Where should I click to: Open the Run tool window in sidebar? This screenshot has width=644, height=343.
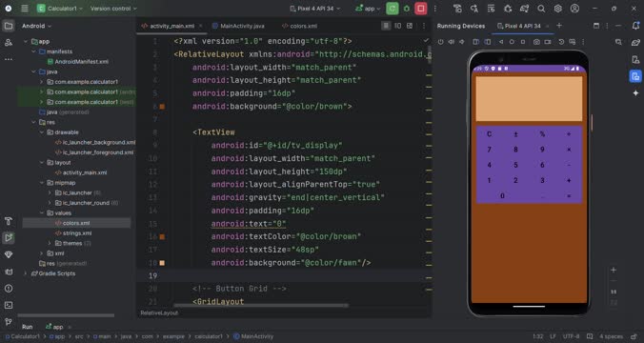pos(9,238)
